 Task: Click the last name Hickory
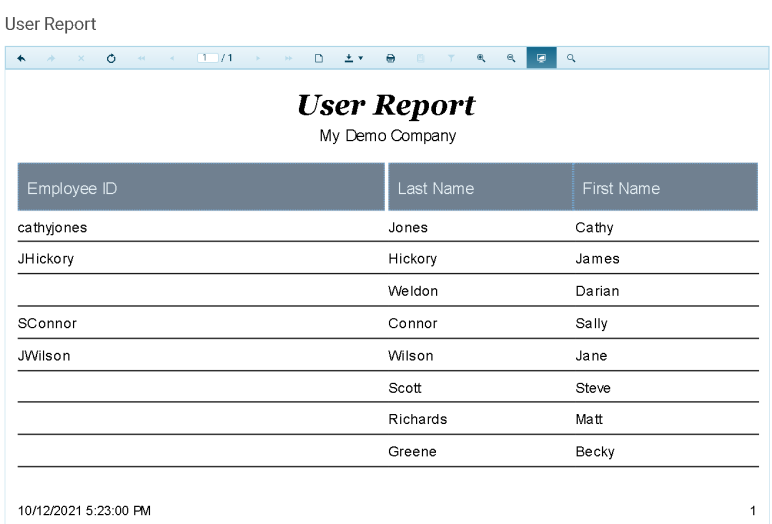pos(413,259)
